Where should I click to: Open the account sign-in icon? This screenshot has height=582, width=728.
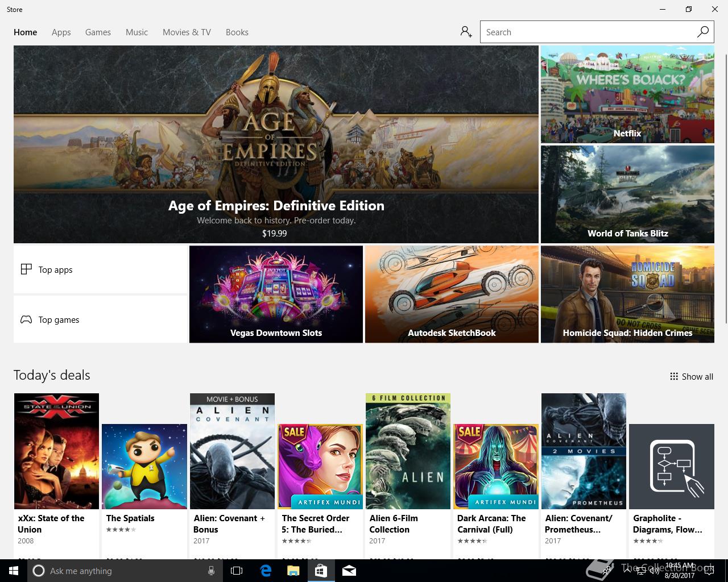(466, 32)
